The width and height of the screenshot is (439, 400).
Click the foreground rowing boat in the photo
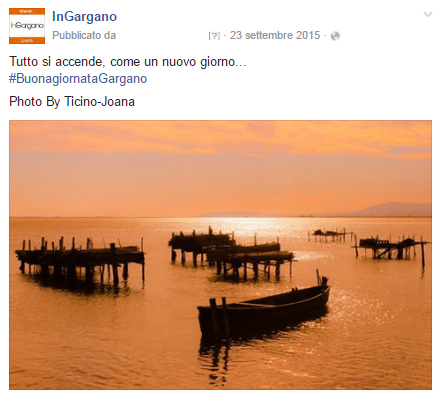263,308
